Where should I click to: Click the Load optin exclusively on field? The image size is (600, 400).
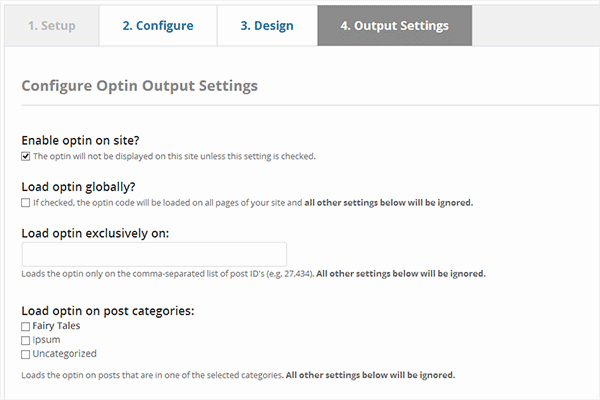[154, 254]
